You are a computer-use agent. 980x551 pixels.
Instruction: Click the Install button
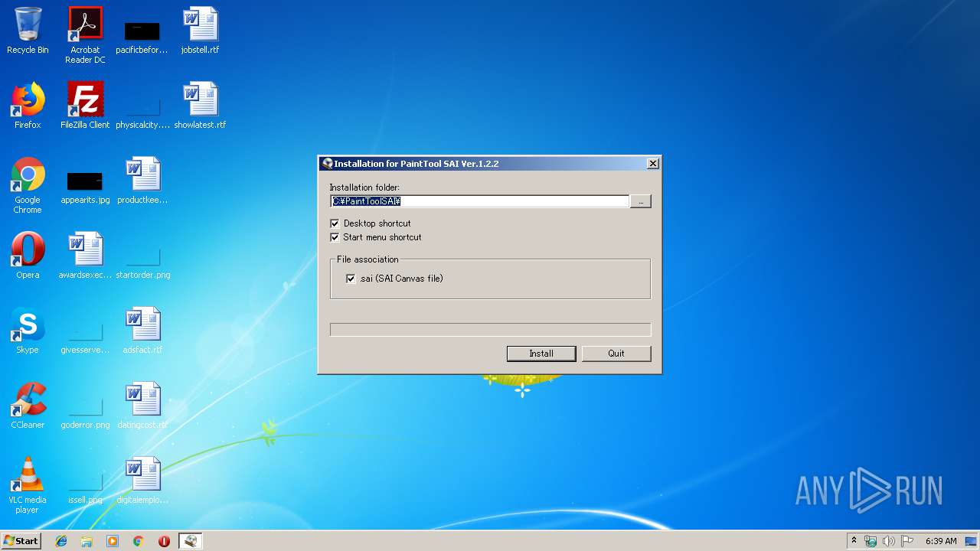[x=541, y=354]
